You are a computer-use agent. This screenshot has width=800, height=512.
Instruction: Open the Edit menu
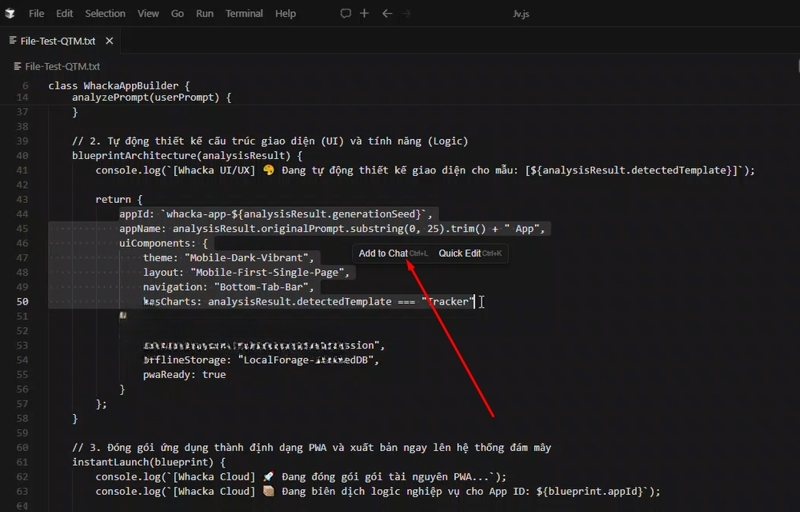(64, 14)
